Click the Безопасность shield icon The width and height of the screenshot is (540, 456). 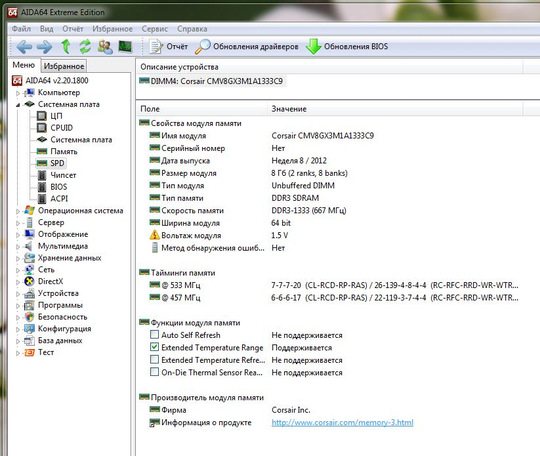pos(29,317)
